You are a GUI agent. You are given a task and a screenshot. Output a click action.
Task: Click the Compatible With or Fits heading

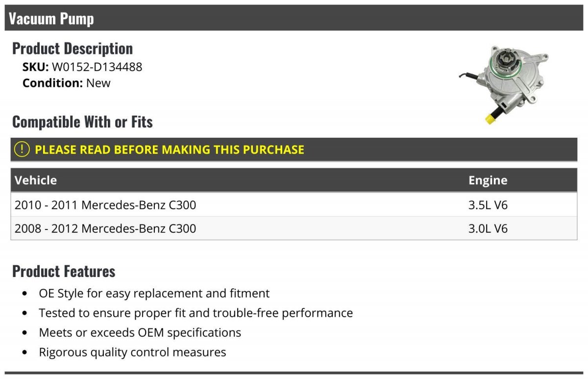coord(82,122)
